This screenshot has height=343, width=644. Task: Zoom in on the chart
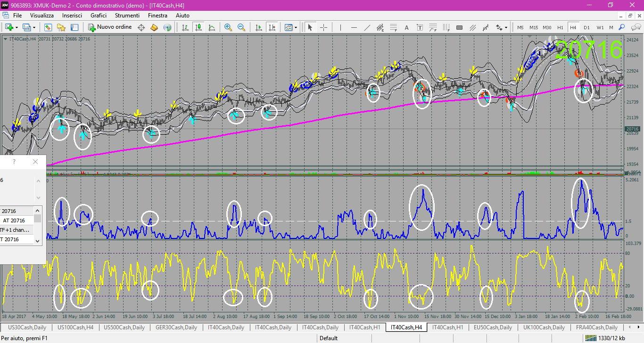pos(228,27)
